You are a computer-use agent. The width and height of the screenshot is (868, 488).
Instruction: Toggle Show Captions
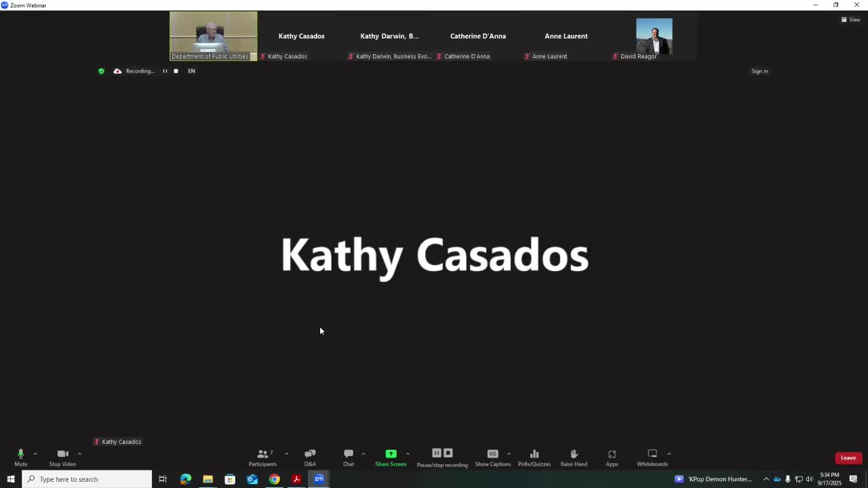[493, 457]
